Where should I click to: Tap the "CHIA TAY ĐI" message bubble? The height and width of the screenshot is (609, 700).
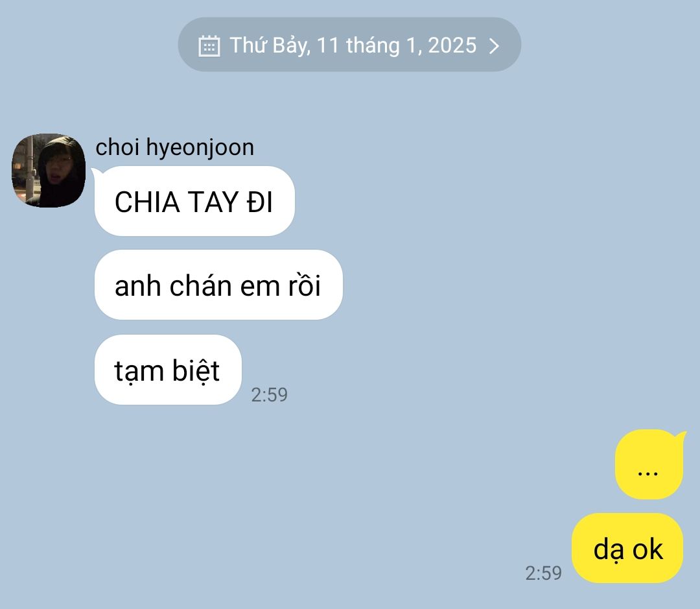pyautogui.click(x=194, y=201)
